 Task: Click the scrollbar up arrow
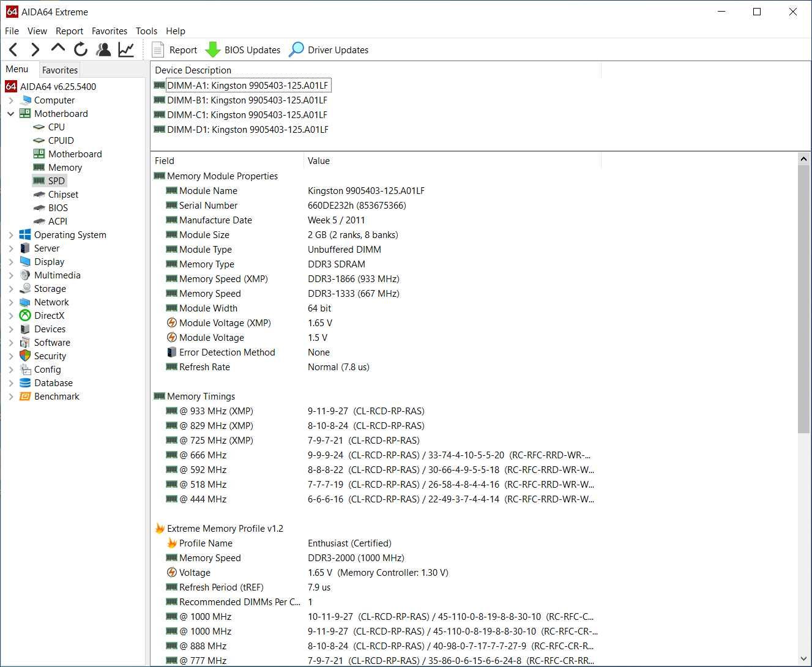803,159
